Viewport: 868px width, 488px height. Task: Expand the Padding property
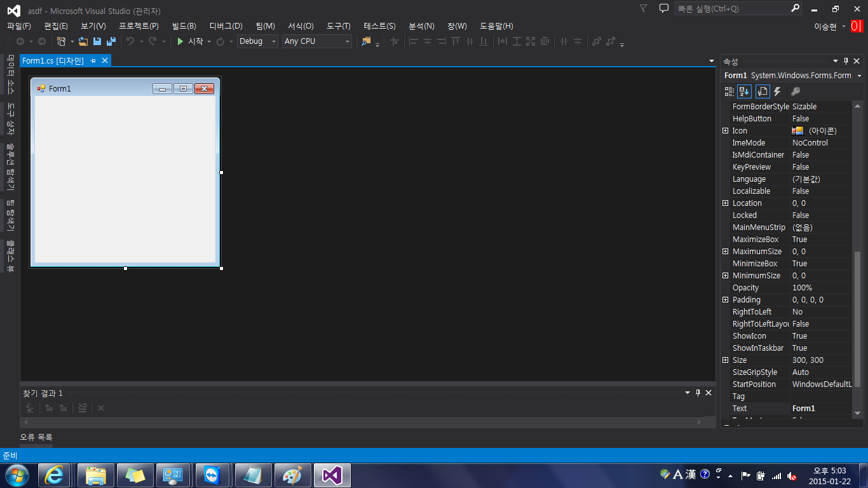tap(726, 300)
